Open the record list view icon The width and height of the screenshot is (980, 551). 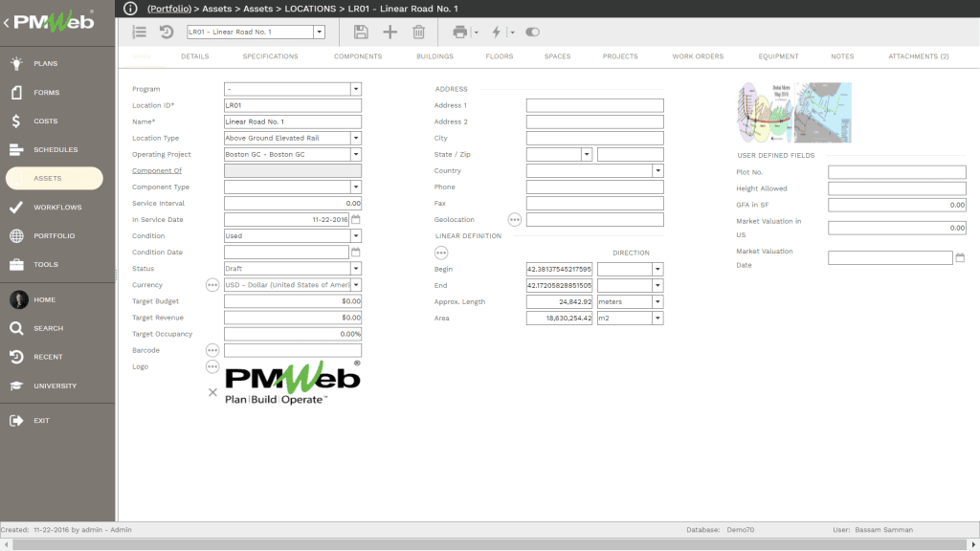[140, 32]
